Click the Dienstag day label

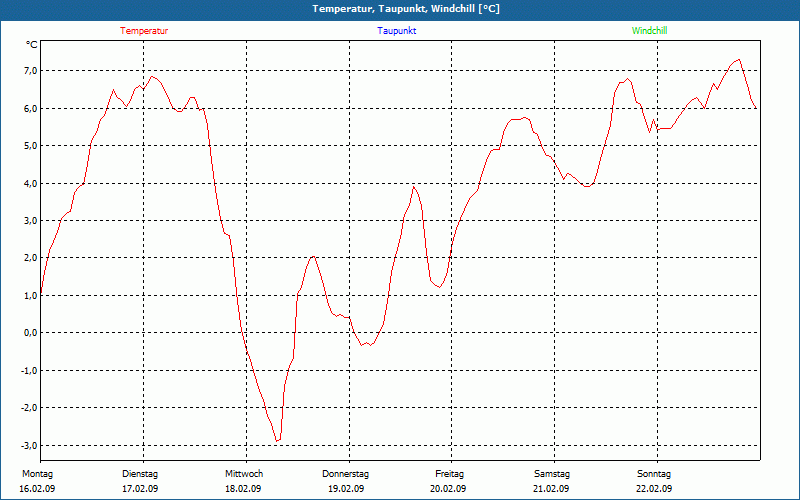[x=140, y=474]
